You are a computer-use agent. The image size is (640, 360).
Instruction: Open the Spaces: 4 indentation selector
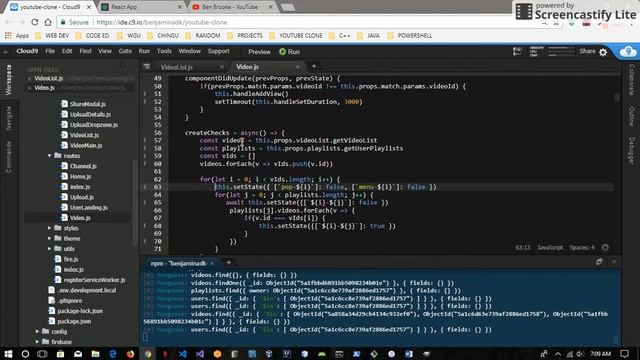[582, 247]
